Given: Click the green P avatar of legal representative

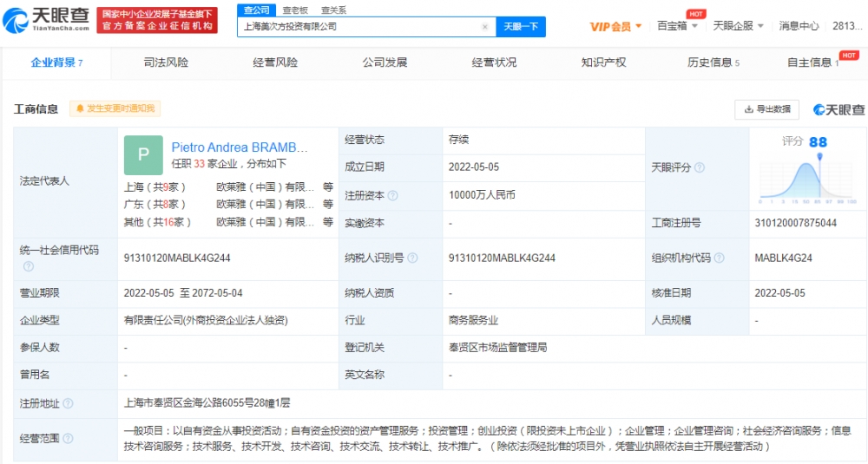Looking at the screenshot, I should click(x=143, y=155).
